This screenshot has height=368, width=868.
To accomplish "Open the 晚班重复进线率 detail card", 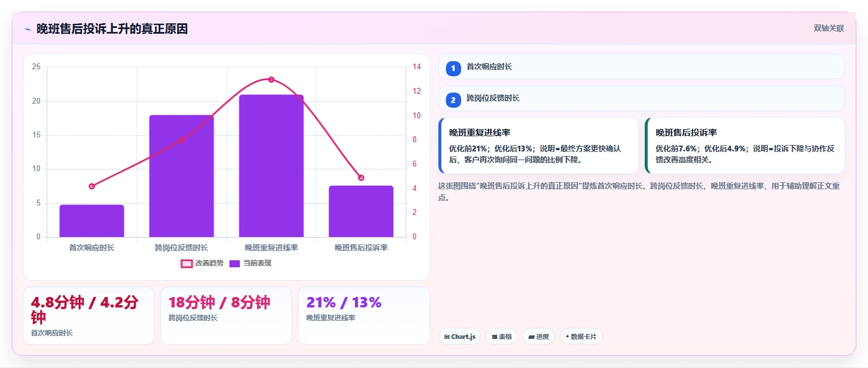I will tap(539, 146).
